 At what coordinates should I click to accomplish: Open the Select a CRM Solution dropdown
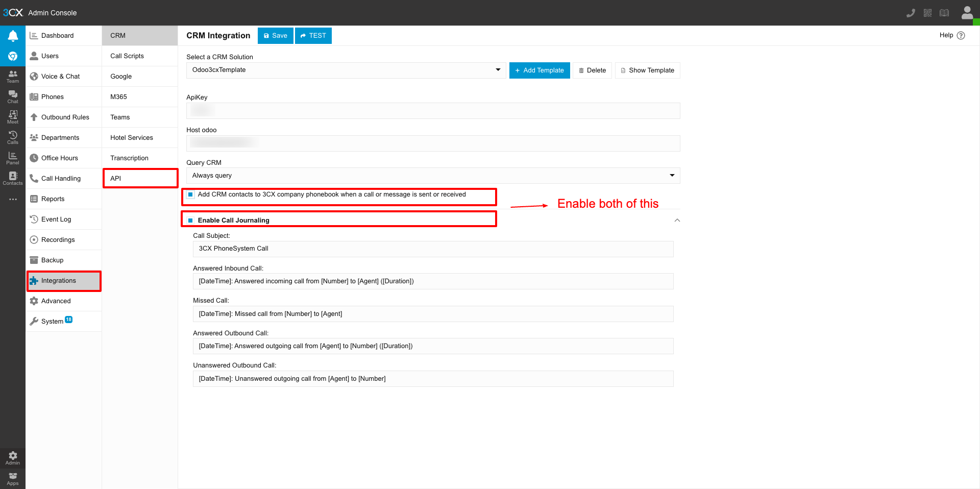pyautogui.click(x=346, y=70)
